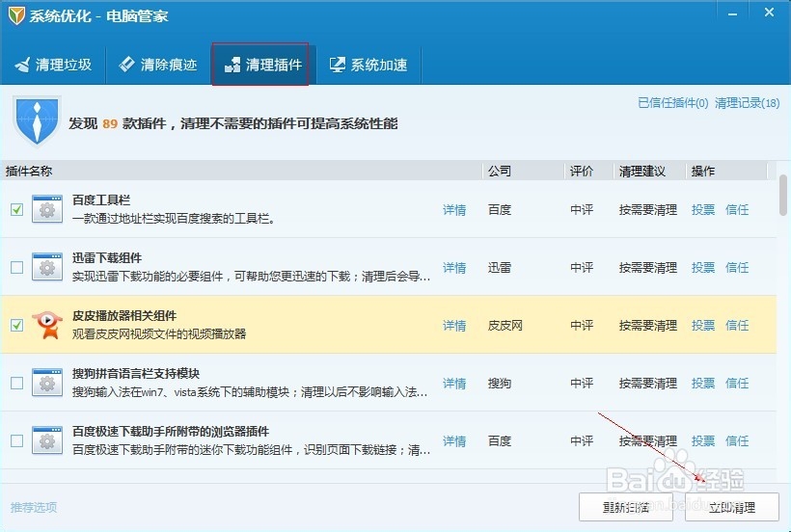Image resolution: width=791 pixels, height=532 pixels.
Task: Check the 搜狗拼音语言栏支持模块 checkbox
Action: coord(16,383)
